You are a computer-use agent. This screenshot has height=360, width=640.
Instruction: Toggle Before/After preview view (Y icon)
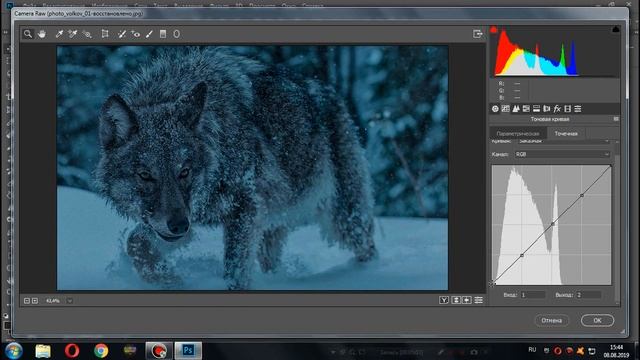(444, 300)
